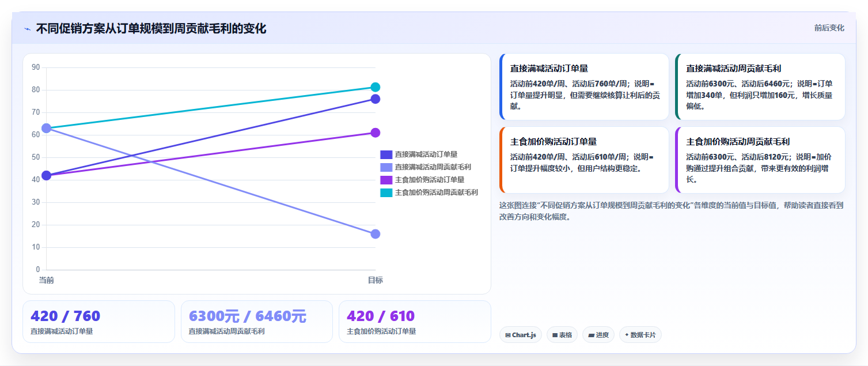This screenshot has width=868, height=366.
Task: Open the 直接满减活动周贡献毛利 info card title
Action: click(x=734, y=69)
